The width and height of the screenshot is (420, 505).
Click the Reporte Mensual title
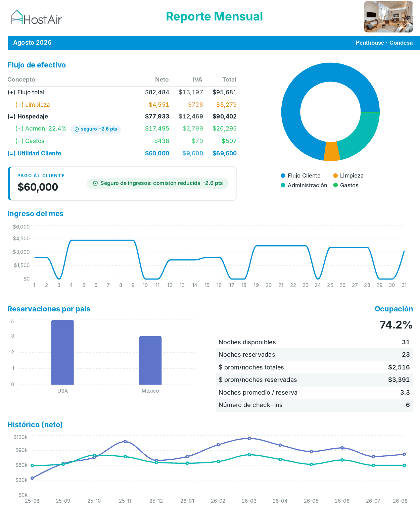(x=214, y=16)
